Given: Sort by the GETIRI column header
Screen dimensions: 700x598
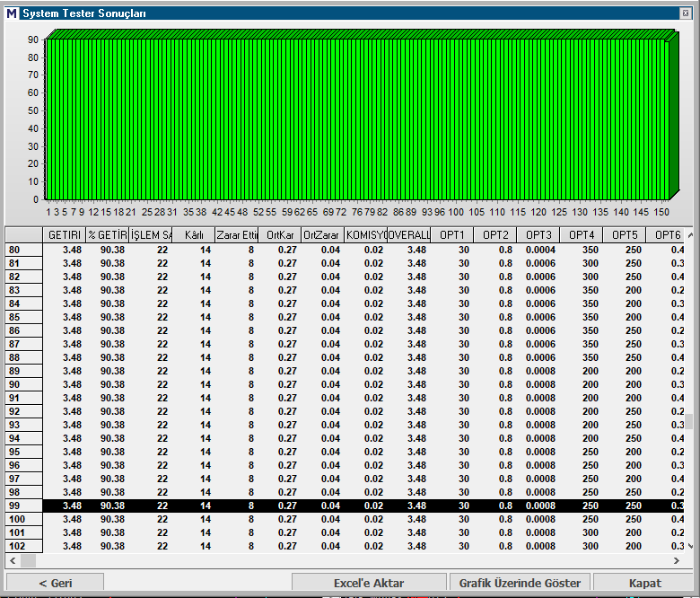Looking at the screenshot, I should coord(65,235).
